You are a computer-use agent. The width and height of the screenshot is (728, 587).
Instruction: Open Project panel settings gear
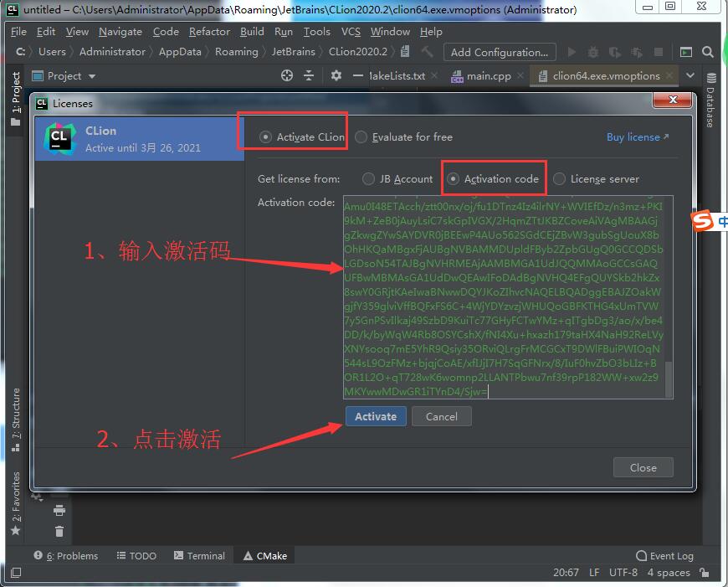pos(336,75)
